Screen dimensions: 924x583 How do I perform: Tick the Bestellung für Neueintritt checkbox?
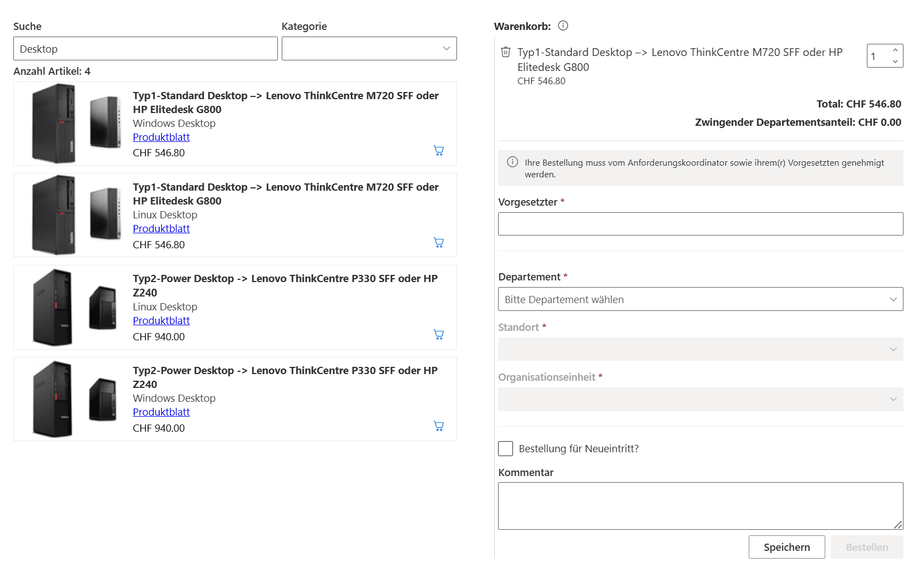506,449
